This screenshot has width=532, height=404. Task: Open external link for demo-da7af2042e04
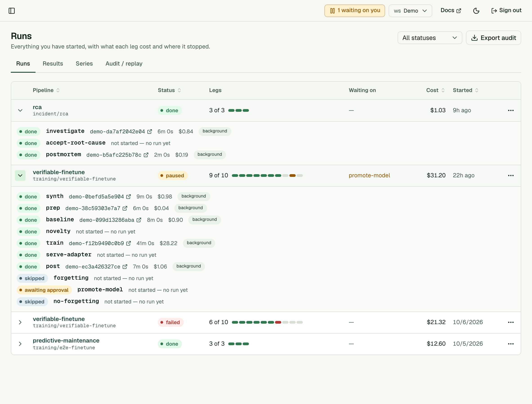[x=149, y=132]
